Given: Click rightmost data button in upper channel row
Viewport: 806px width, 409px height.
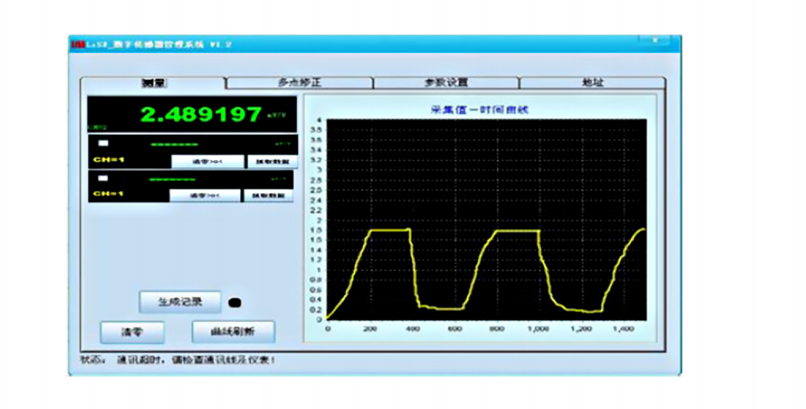Looking at the screenshot, I should [x=268, y=160].
